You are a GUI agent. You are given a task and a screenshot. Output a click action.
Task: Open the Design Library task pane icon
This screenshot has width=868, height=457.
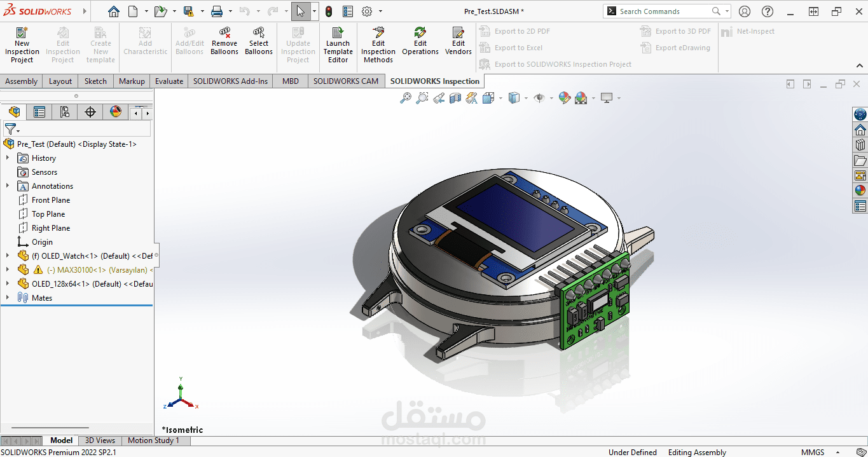[x=860, y=145]
